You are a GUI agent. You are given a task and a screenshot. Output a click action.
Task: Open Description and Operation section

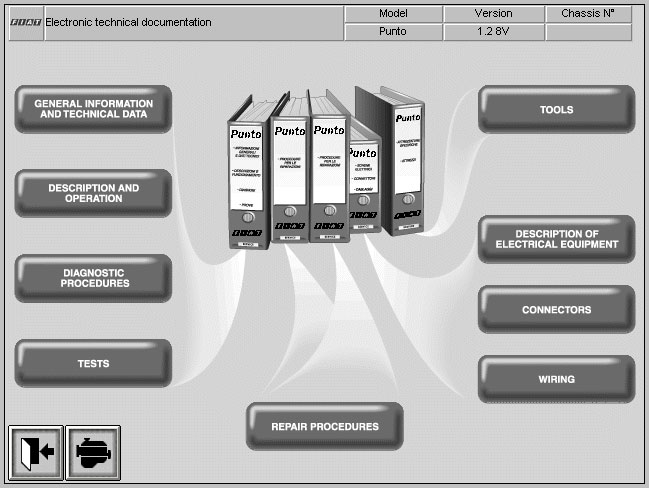point(93,193)
